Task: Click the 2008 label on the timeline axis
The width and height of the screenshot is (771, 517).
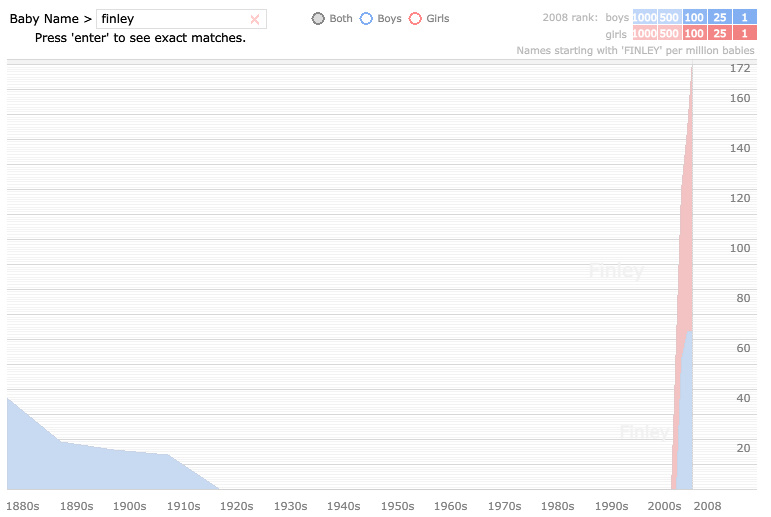Action: tap(707, 507)
